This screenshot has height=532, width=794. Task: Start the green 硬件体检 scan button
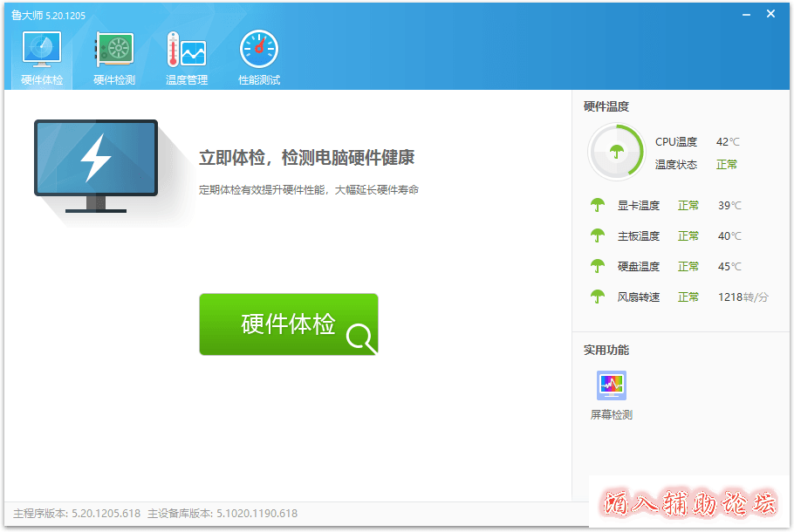[289, 324]
